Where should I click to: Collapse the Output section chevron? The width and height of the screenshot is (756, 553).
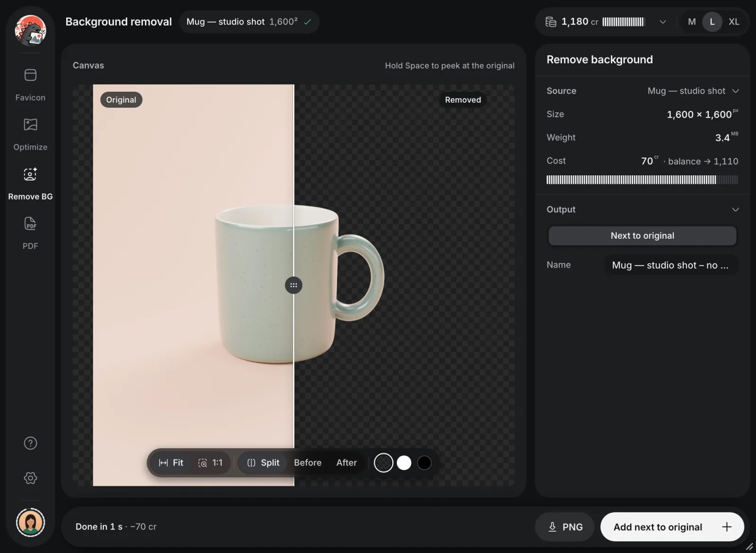point(735,209)
